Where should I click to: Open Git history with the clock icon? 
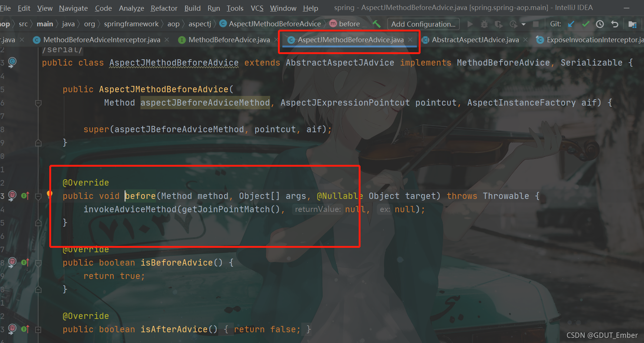click(600, 24)
